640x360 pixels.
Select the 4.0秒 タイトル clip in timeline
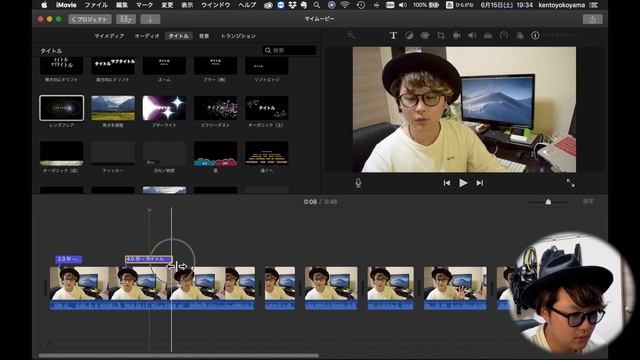point(149,259)
